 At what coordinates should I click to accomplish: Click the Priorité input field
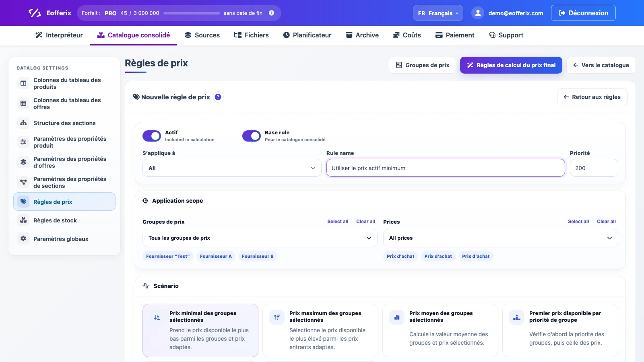[594, 168]
